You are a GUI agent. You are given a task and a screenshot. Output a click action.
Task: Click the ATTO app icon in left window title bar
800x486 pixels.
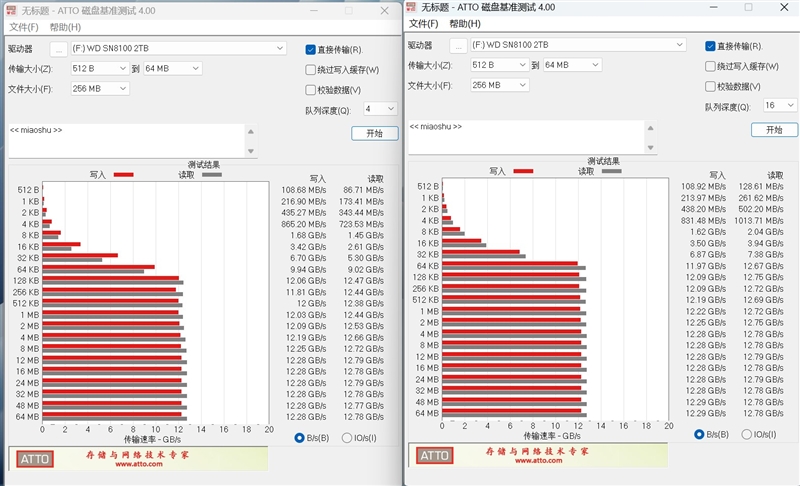pyautogui.click(x=11, y=11)
